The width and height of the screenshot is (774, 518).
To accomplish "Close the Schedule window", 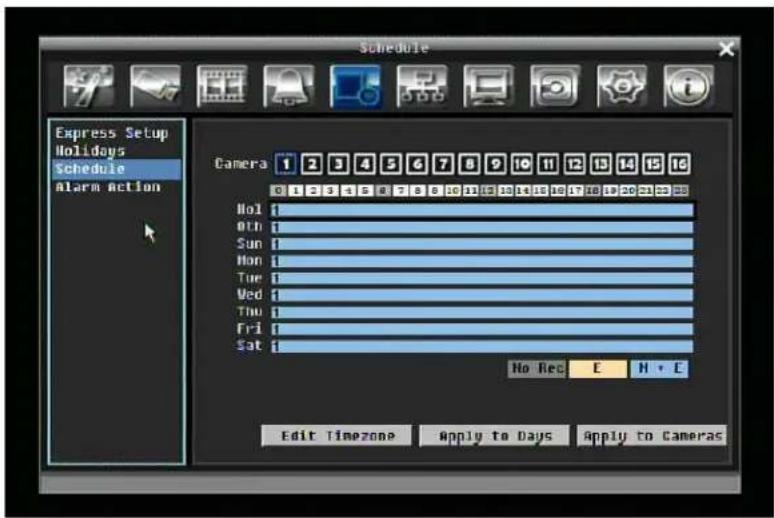I will tap(726, 49).
